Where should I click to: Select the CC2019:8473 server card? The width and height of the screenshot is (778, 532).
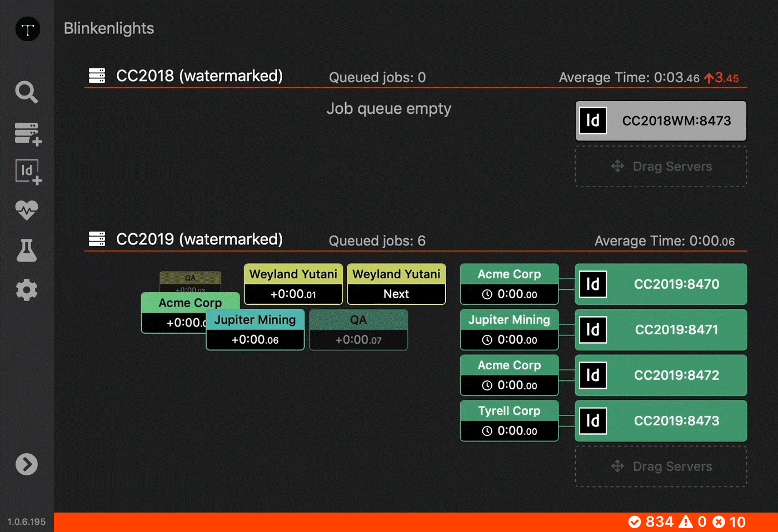[x=661, y=421]
